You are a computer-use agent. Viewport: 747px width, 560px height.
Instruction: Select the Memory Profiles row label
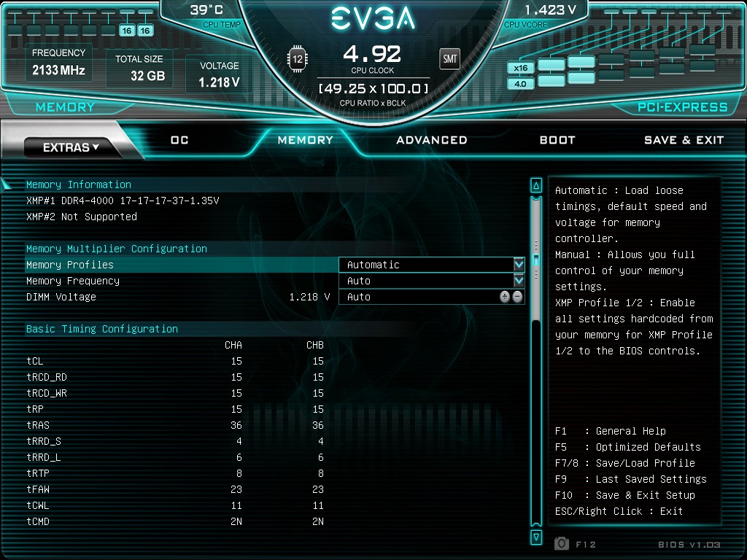[x=70, y=265]
